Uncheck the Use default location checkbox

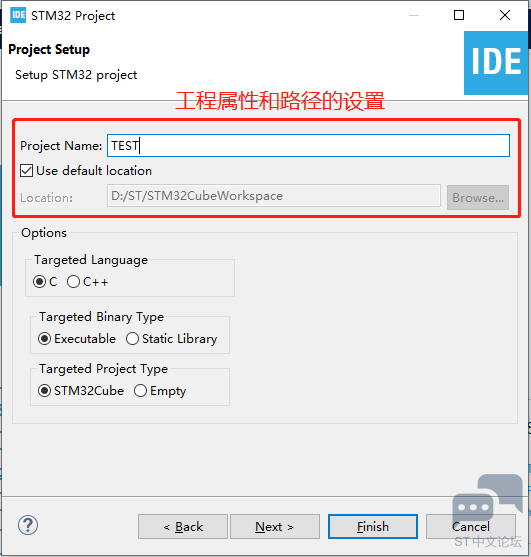27,171
